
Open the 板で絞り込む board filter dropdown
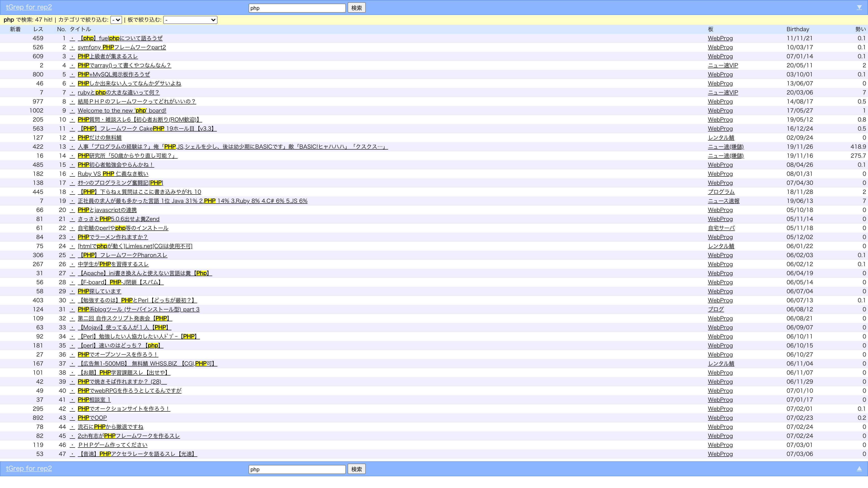pyautogui.click(x=190, y=20)
